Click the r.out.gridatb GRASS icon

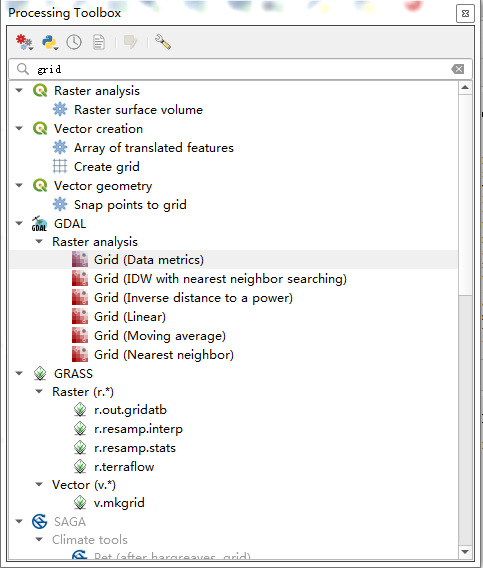coord(80,410)
